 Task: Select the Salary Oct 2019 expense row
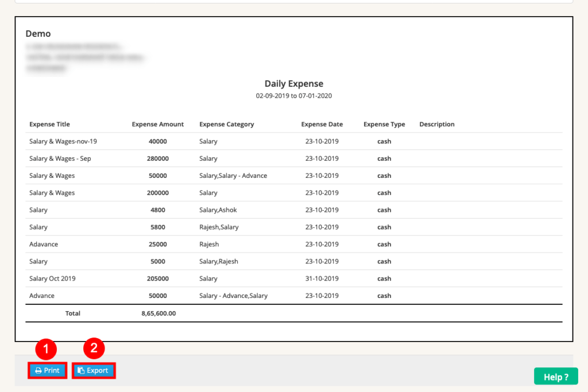point(52,278)
